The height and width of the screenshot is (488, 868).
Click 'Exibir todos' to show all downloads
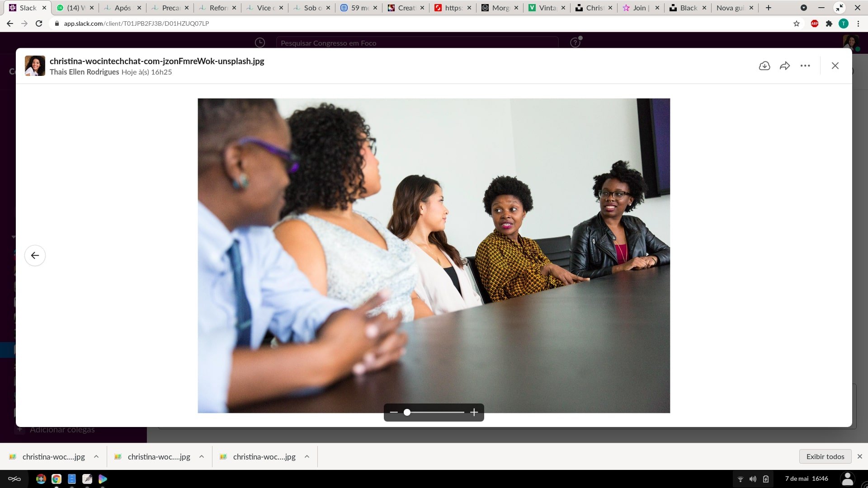tap(825, 456)
